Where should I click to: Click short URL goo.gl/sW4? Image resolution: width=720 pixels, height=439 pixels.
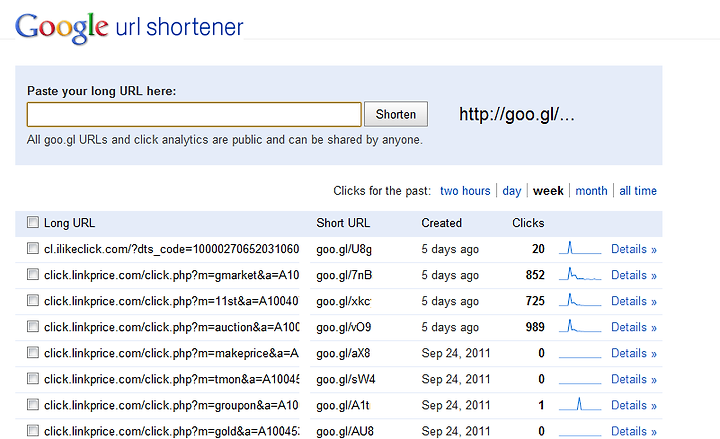point(346,379)
